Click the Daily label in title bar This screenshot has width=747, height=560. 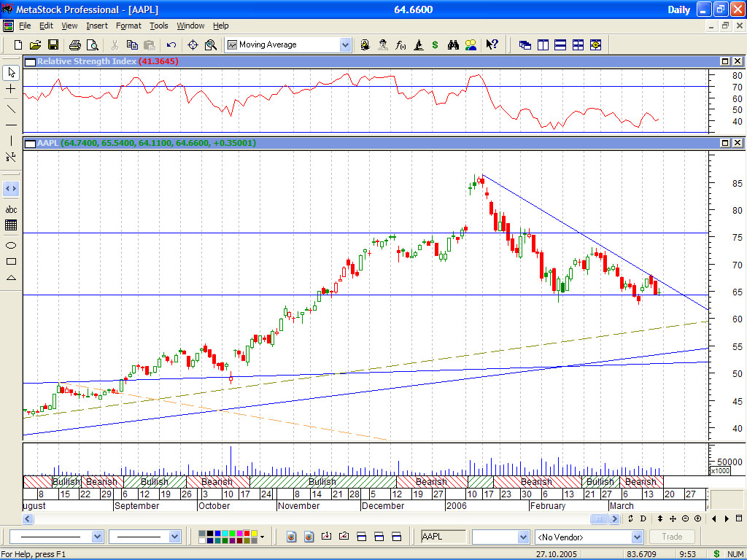coord(679,9)
